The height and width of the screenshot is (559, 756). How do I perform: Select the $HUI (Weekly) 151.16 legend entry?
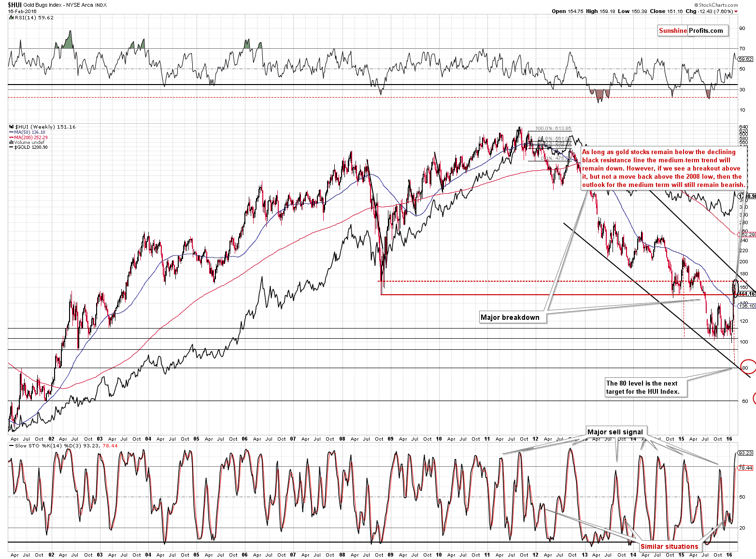45,127
